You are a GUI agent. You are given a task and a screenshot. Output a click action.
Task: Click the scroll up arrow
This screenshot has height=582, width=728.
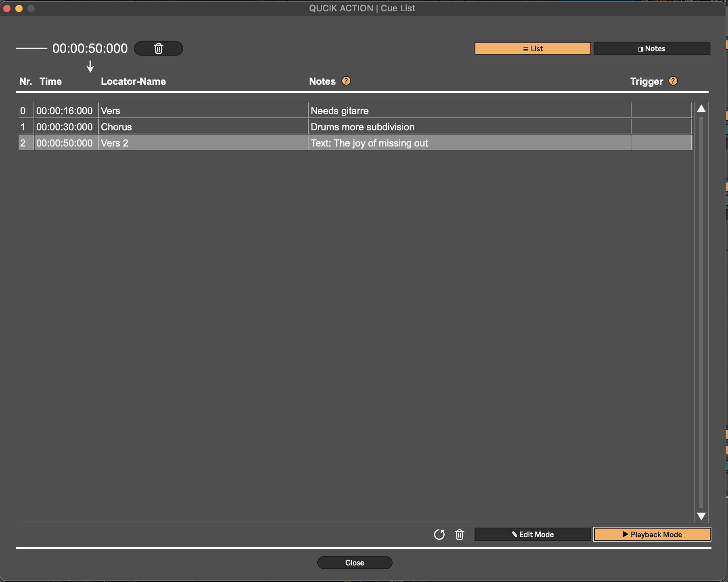[x=701, y=109]
